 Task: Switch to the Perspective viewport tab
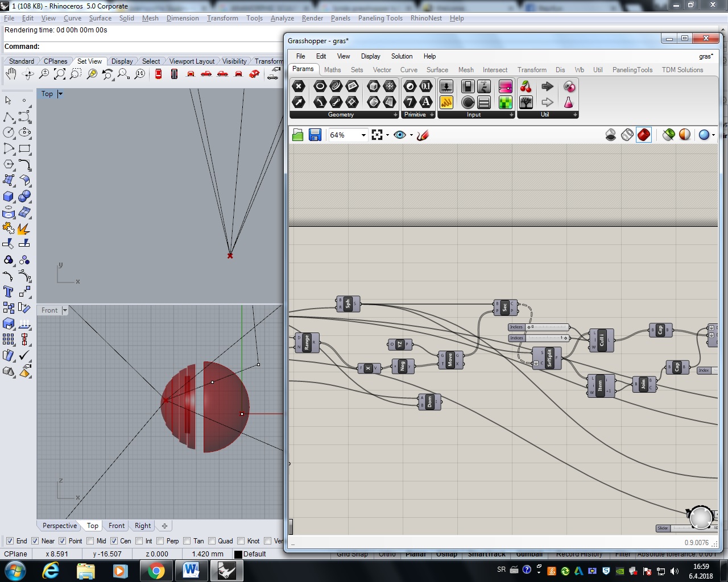click(60, 526)
